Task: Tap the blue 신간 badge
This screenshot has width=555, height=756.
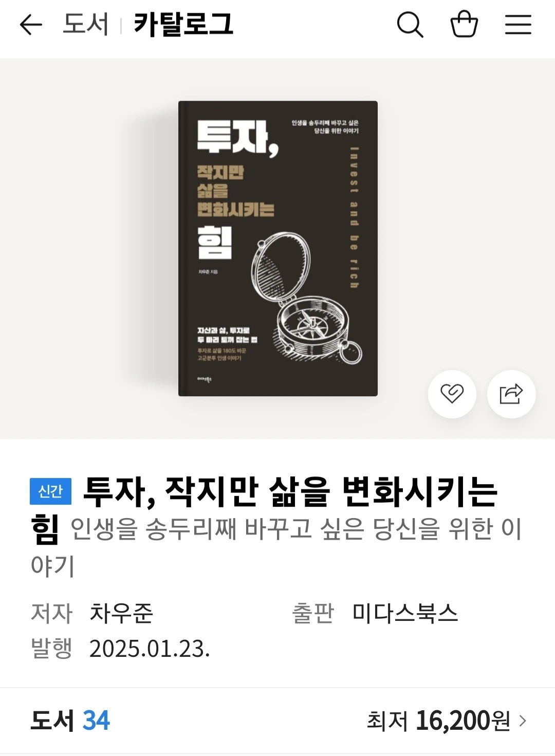Action: click(x=50, y=491)
